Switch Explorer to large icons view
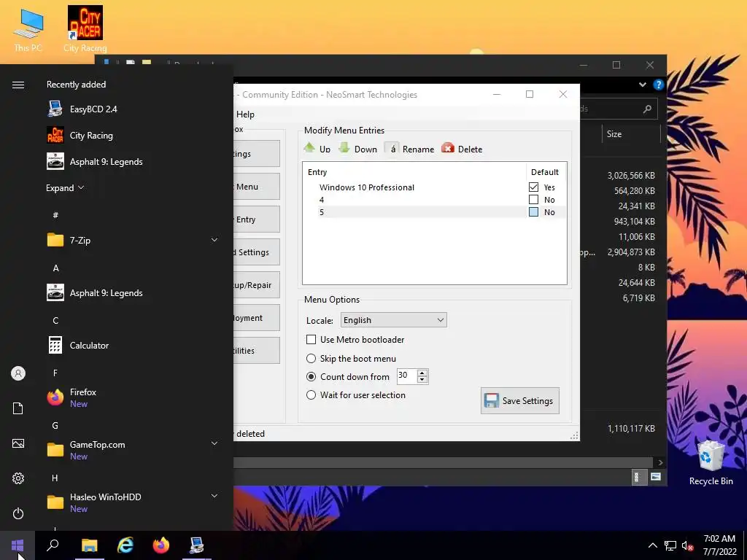 (656, 477)
